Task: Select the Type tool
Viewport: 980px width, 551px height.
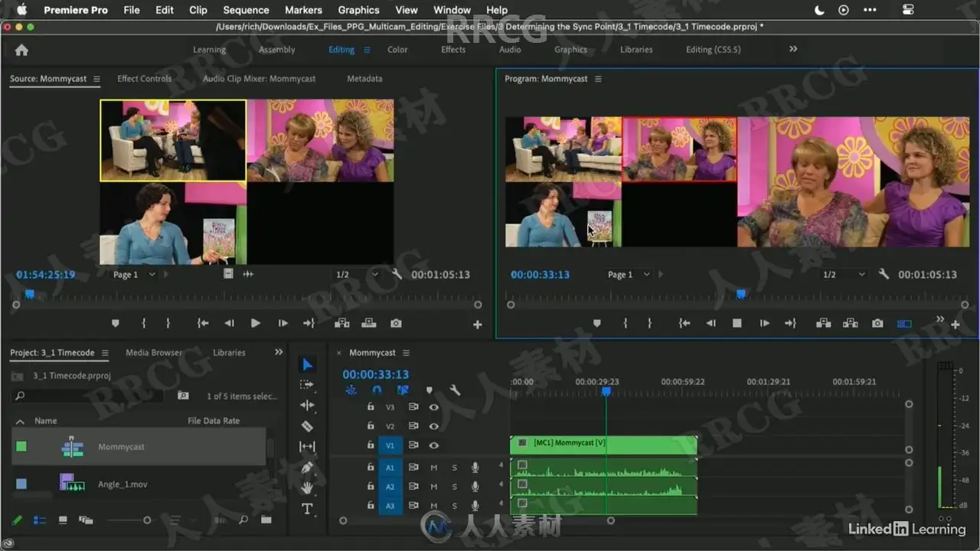Action: point(307,509)
